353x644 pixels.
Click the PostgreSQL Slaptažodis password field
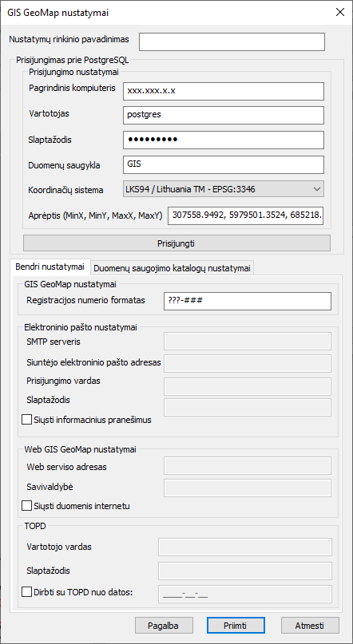pyautogui.click(x=223, y=140)
